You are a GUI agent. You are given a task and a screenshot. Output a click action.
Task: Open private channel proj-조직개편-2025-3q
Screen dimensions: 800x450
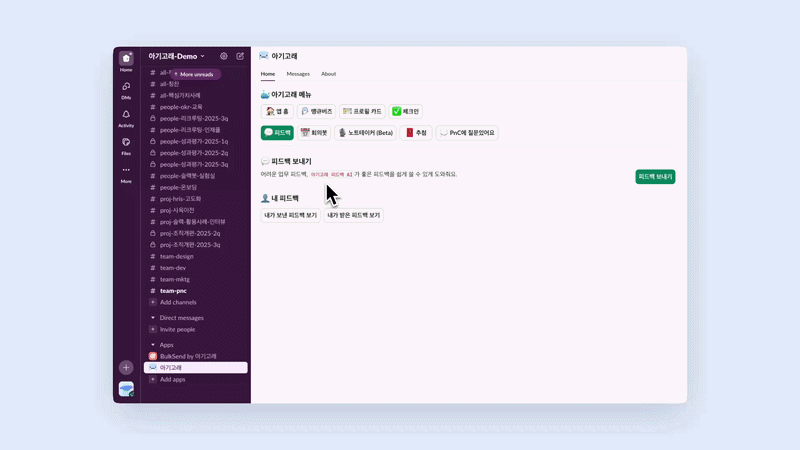pyautogui.click(x=196, y=245)
